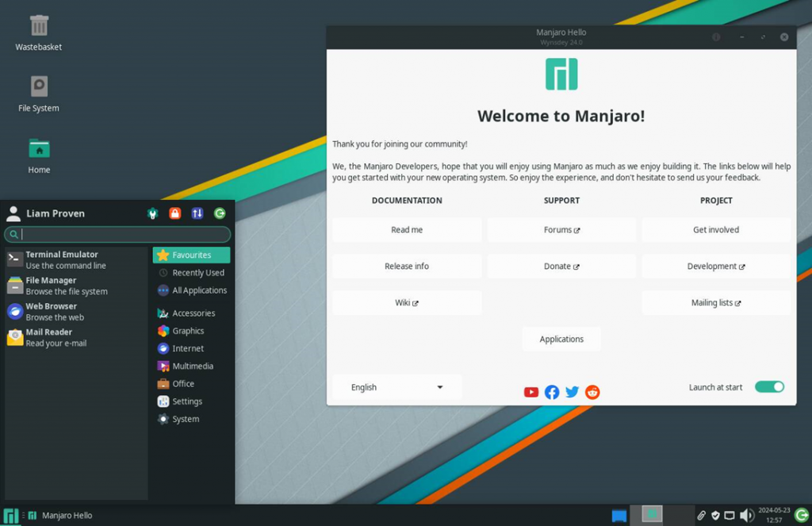Viewport: 812px width, 526px height.
Task: Open settings manager icon in menu header
Action: [x=153, y=213]
